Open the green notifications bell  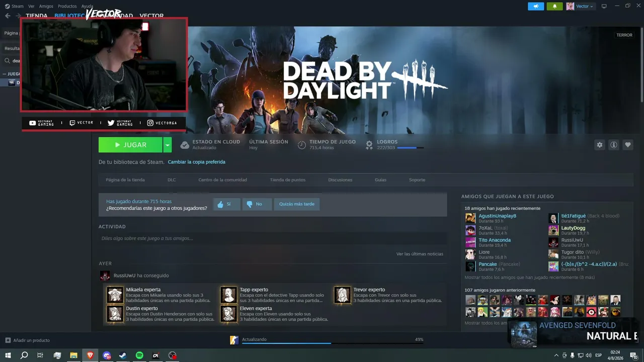point(555,6)
